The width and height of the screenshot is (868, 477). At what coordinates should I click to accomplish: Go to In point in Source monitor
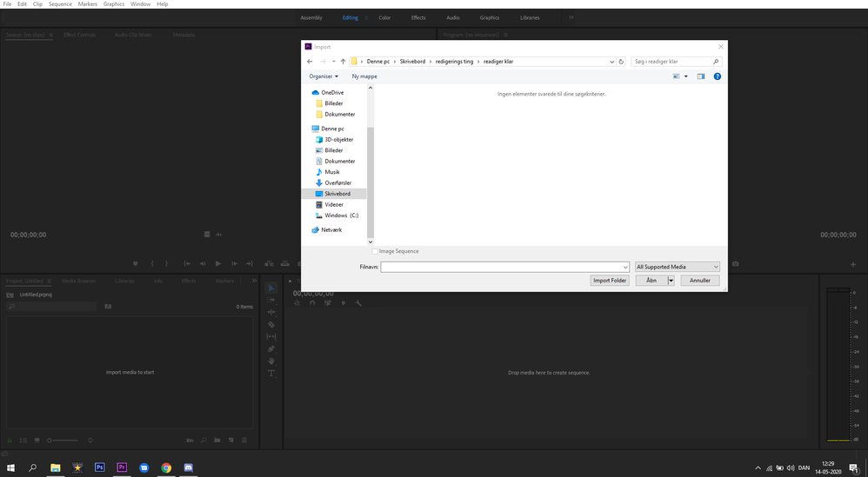pos(187,263)
